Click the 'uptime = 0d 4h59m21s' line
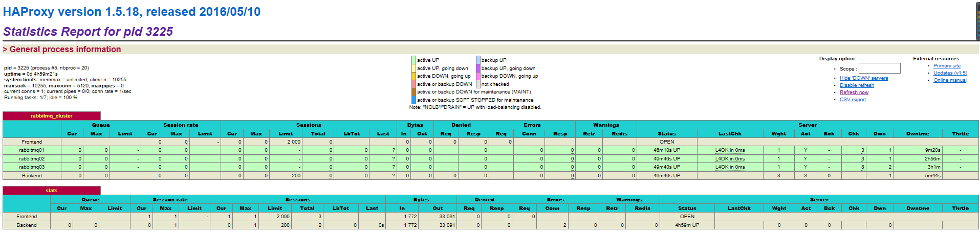The height and width of the screenshot is (234, 980). [31, 74]
